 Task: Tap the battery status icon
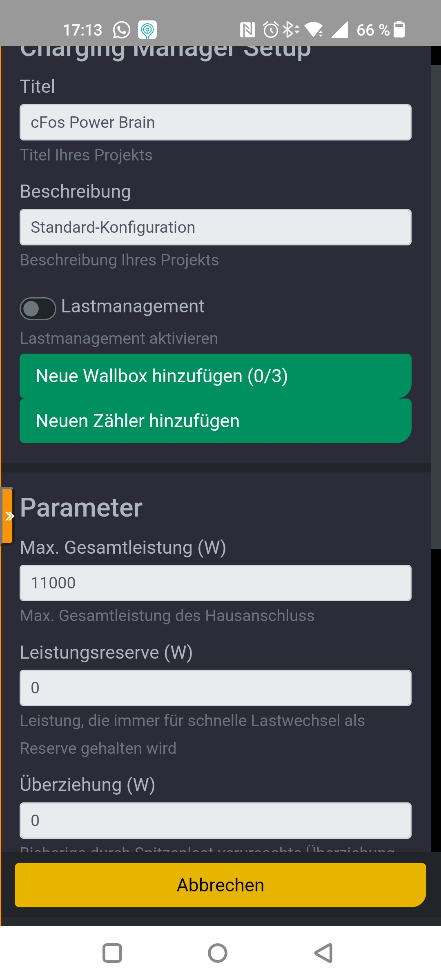tap(399, 29)
